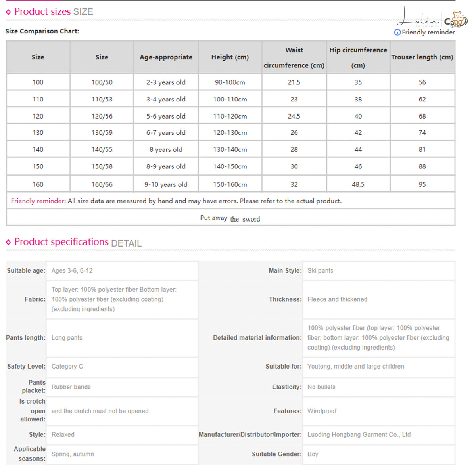Viewport: 476px width, 465px height.
Task: Click the Caoo bear logo
Action: pos(456,19)
